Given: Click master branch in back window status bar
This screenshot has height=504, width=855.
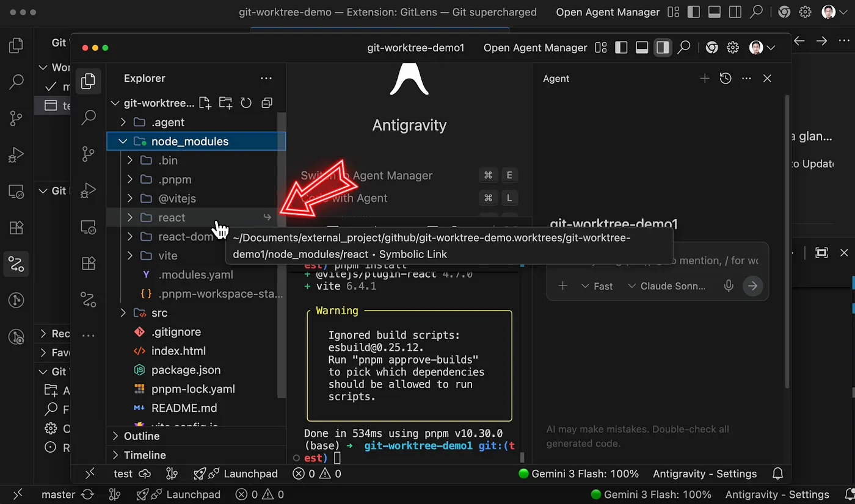Looking at the screenshot, I should coord(58,494).
